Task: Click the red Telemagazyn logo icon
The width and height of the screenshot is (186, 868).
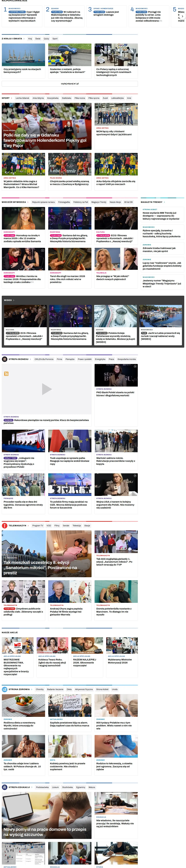Action: (5, 526)
